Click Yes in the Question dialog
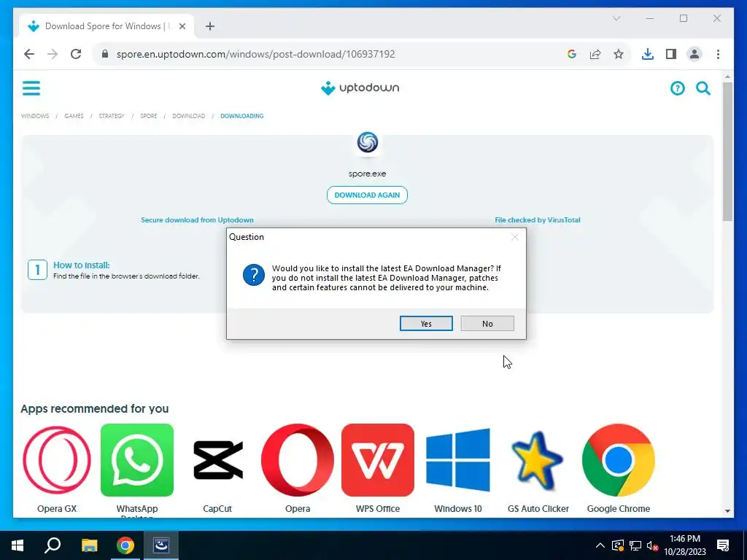 (x=426, y=323)
